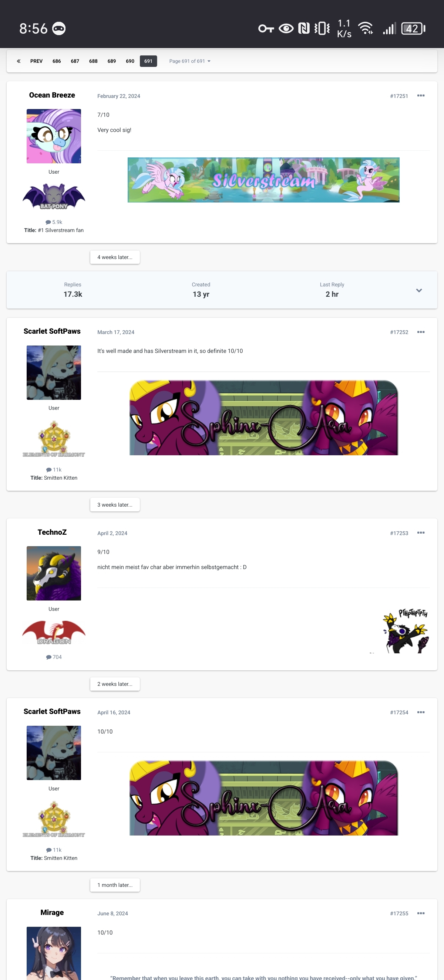The height and width of the screenshot is (980, 444).
Task: Open three-dot menu of post #17253
Action: point(420,533)
